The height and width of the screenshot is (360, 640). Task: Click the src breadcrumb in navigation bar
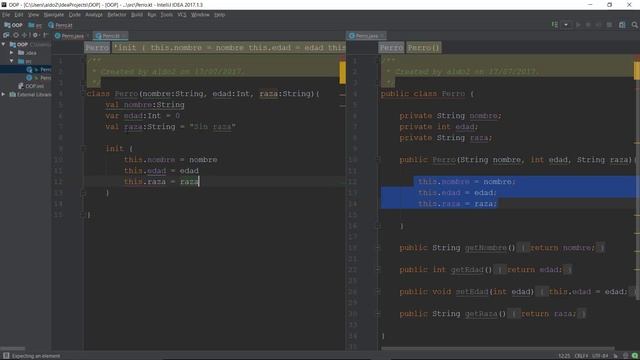click(35, 25)
